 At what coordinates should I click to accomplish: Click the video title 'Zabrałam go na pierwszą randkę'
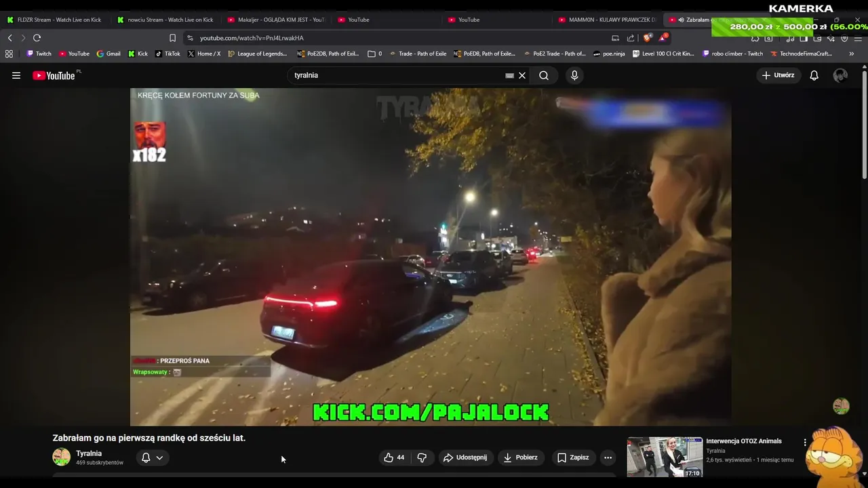tap(149, 438)
